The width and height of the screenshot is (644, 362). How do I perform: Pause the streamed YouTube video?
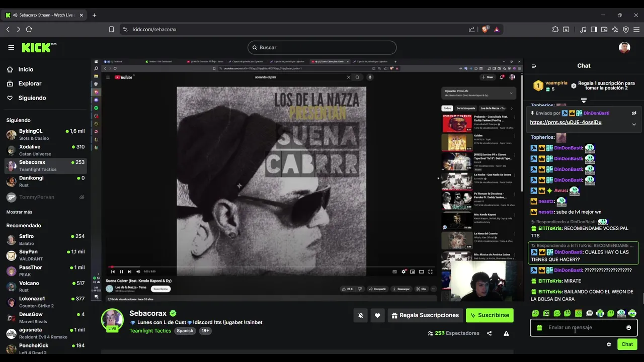[121, 271]
